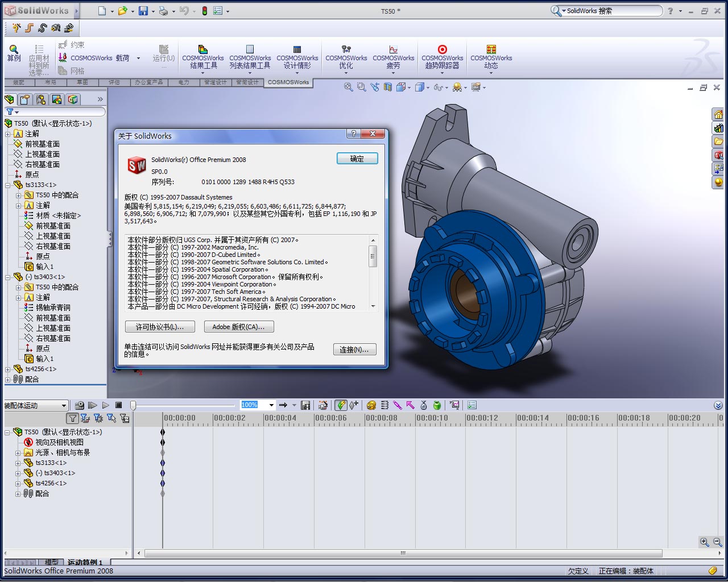Image resolution: width=728 pixels, height=582 pixels.
Task: Open the Options checklist icon in the top toolbar
Action: click(218, 11)
